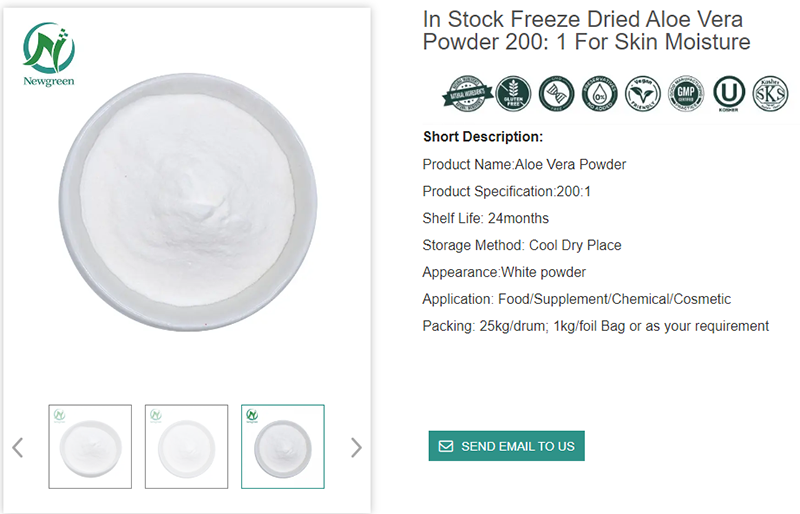Click the Short Description heading

pyautogui.click(x=483, y=137)
